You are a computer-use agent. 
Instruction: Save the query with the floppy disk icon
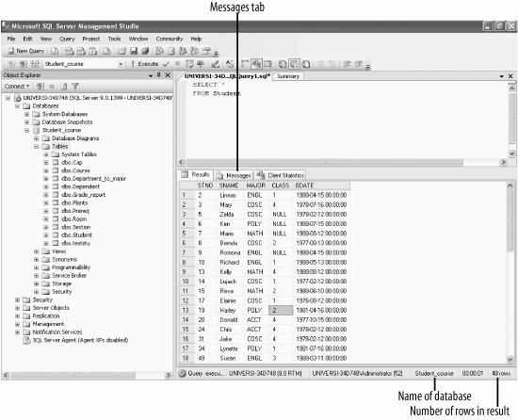coord(134,51)
